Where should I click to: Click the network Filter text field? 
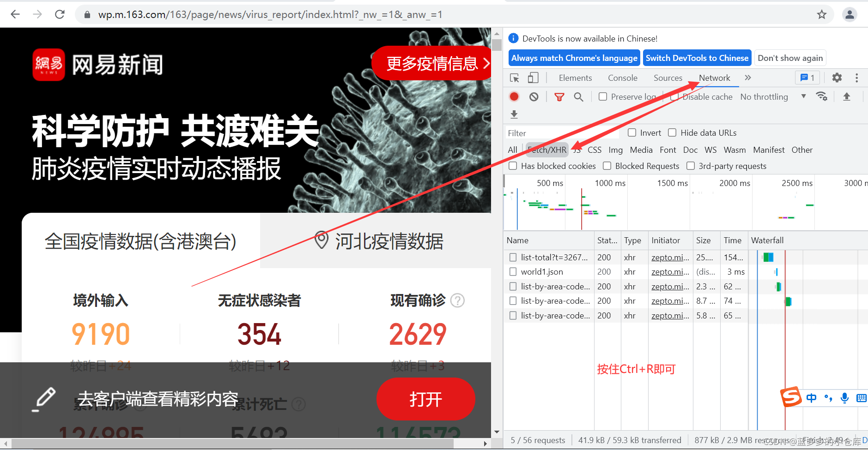(562, 133)
